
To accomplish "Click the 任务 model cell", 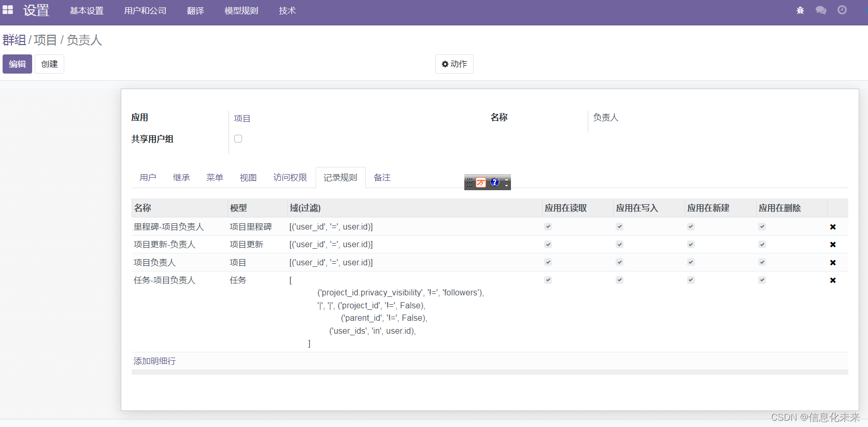I will click(238, 280).
